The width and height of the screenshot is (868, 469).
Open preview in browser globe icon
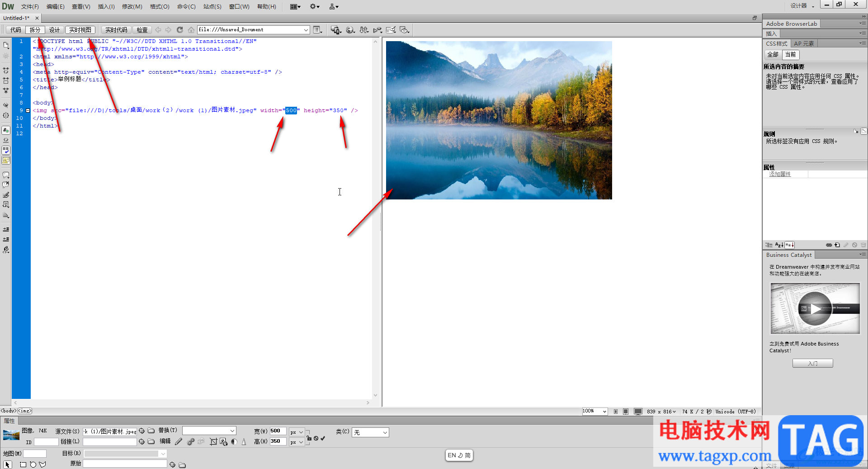[x=350, y=30]
